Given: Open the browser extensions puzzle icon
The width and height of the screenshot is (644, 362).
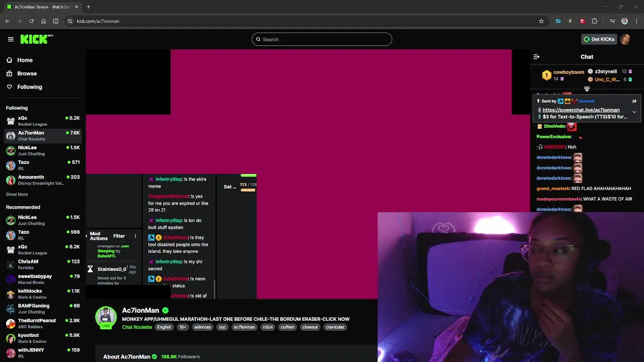Looking at the screenshot, I should tap(595, 21).
